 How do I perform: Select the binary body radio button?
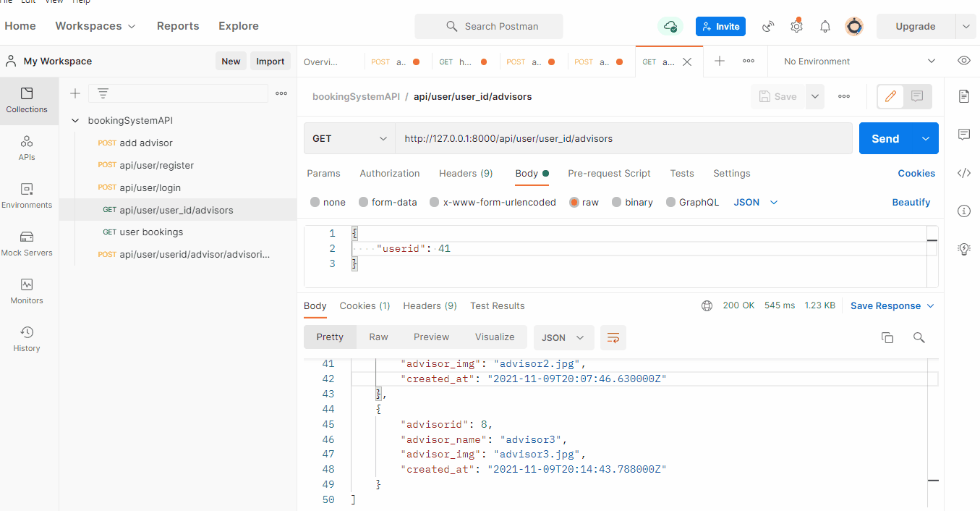point(617,203)
